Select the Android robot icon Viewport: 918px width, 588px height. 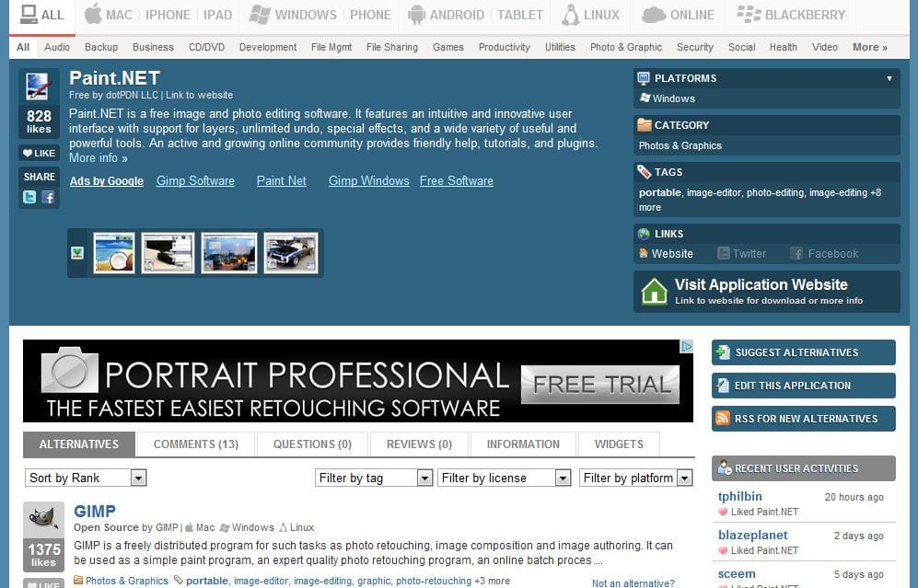[416, 15]
